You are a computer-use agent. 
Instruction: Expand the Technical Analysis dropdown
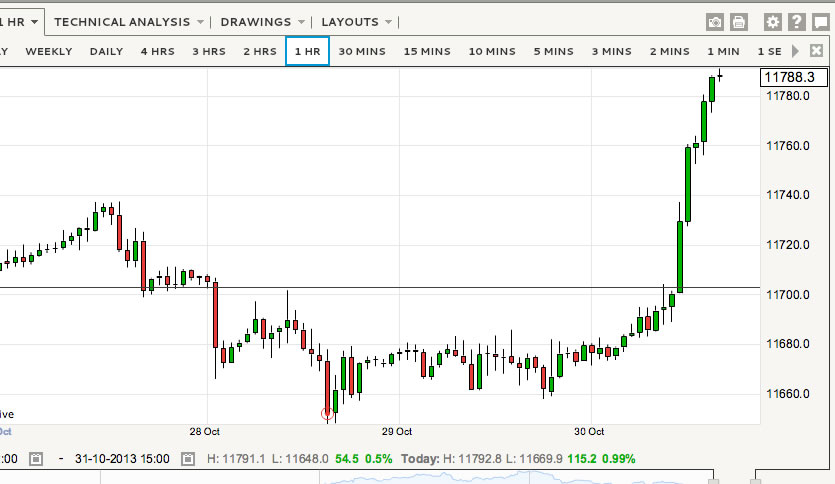pyautogui.click(x=130, y=22)
